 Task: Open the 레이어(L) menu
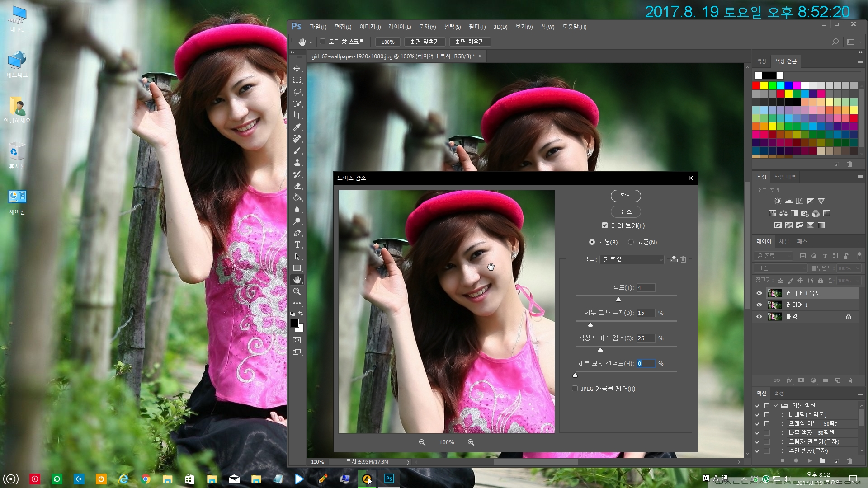[x=400, y=27]
